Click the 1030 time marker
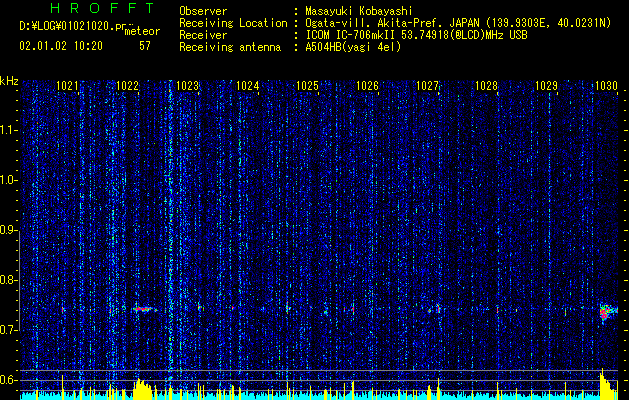Viewport: 629px width, 400px height. [x=606, y=85]
